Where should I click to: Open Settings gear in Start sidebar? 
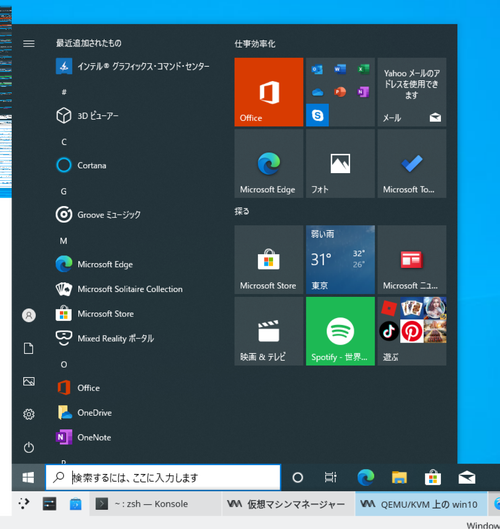29,414
